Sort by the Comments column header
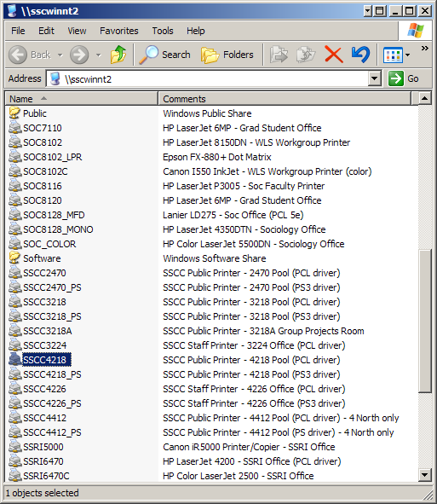437x504 pixels. [285, 99]
